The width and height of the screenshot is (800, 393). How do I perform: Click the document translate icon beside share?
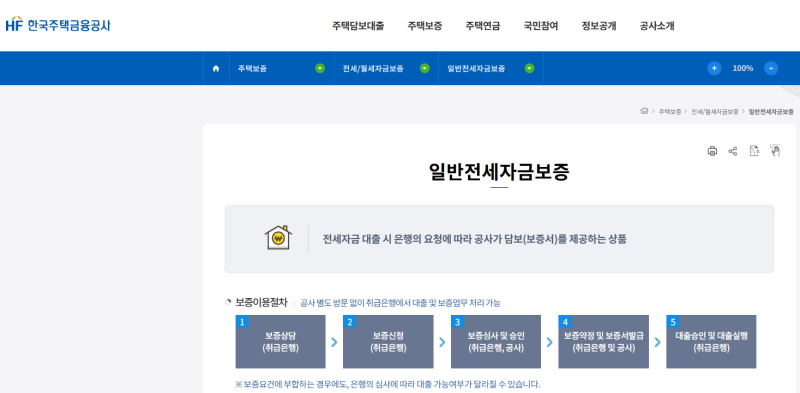[x=754, y=151]
